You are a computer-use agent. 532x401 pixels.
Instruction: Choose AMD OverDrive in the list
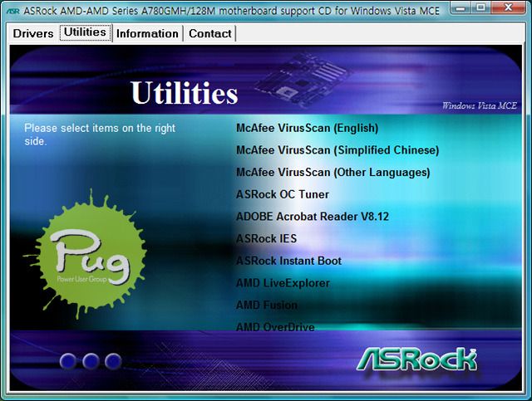tap(275, 327)
